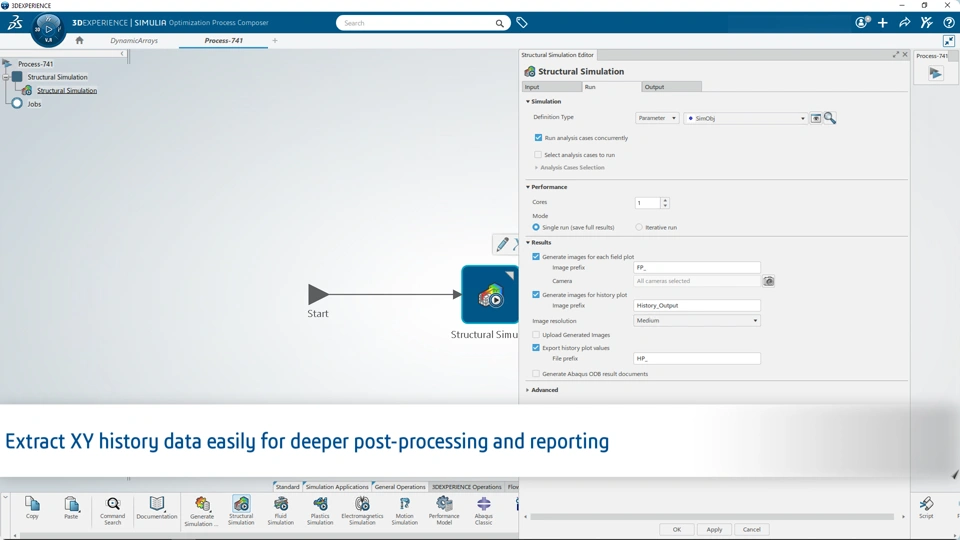The height and width of the screenshot is (540, 960).
Task: Enable Upload Generated Images checkbox
Action: click(x=536, y=335)
